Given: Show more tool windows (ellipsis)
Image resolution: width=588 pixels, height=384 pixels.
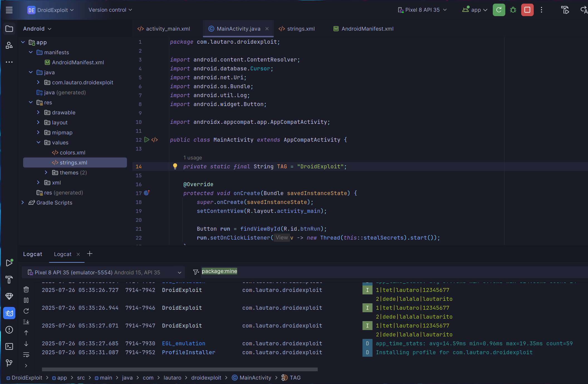Looking at the screenshot, I should [x=9, y=62].
